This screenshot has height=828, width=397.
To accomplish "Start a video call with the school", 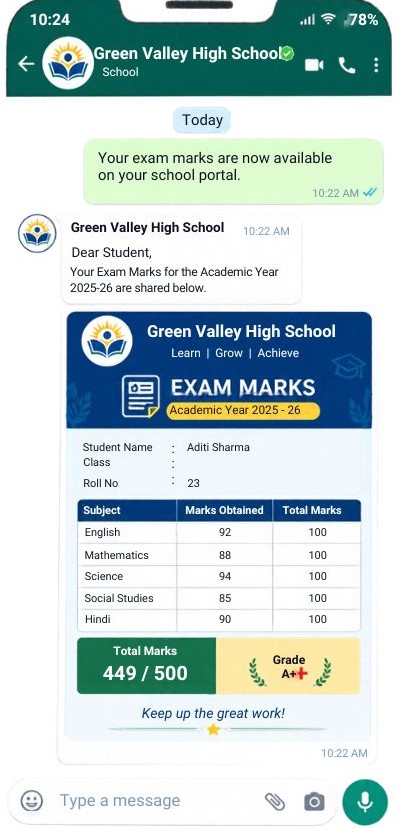I will [x=314, y=65].
